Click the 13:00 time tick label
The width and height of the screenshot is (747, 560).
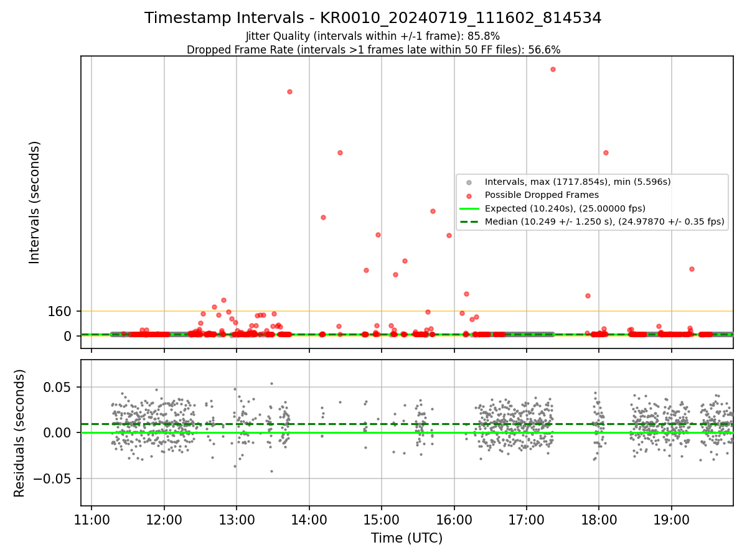(x=237, y=520)
